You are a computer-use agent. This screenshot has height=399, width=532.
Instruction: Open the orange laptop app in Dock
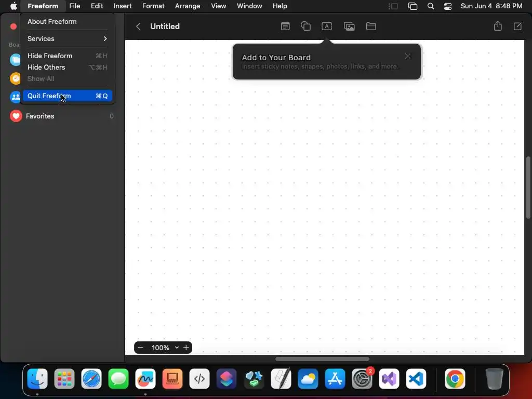[x=172, y=379]
